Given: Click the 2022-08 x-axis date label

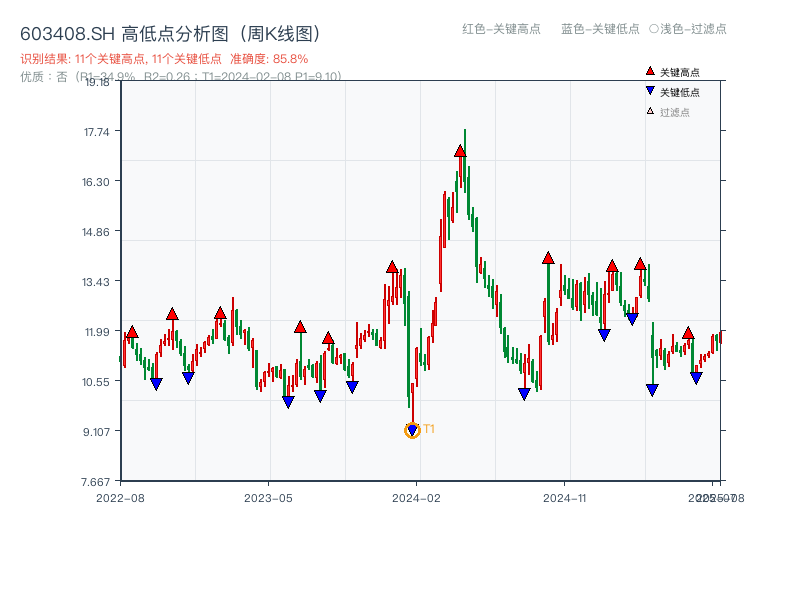Looking at the screenshot, I should [120, 498].
